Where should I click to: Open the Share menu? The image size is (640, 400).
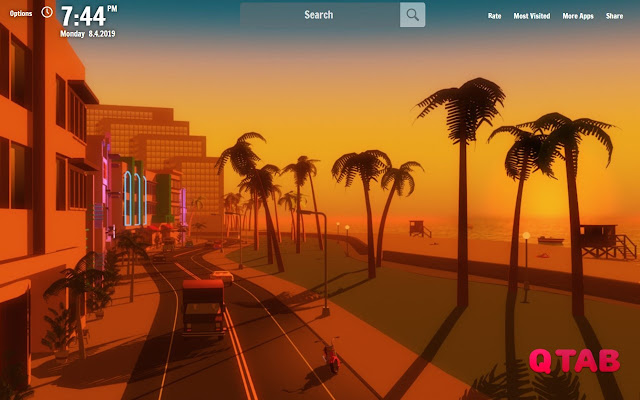point(614,16)
